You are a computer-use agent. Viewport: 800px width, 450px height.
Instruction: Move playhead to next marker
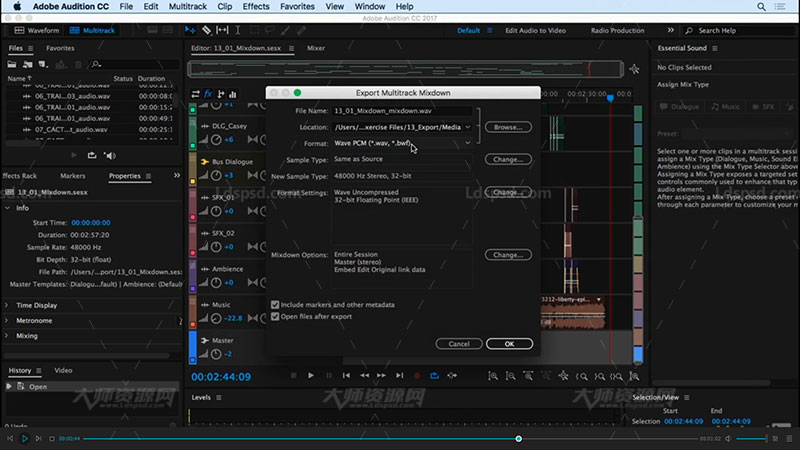click(399, 376)
